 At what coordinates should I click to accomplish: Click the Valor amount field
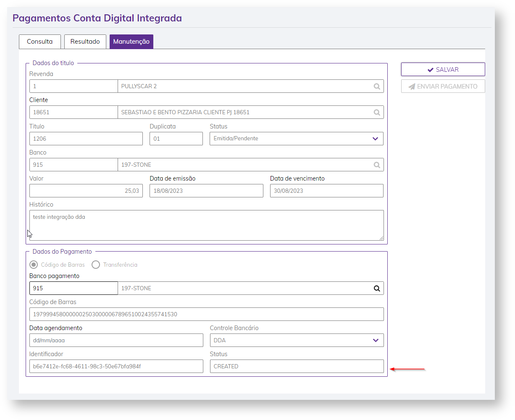click(86, 191)
